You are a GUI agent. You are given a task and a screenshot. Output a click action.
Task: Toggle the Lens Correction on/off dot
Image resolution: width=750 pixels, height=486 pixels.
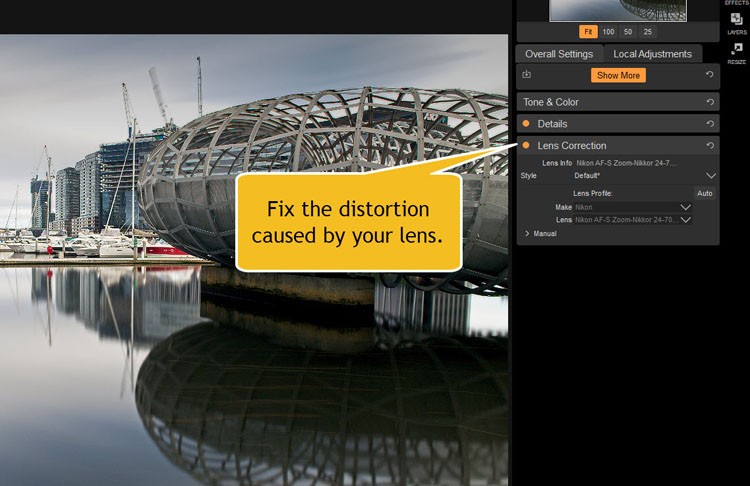(526, 145)
